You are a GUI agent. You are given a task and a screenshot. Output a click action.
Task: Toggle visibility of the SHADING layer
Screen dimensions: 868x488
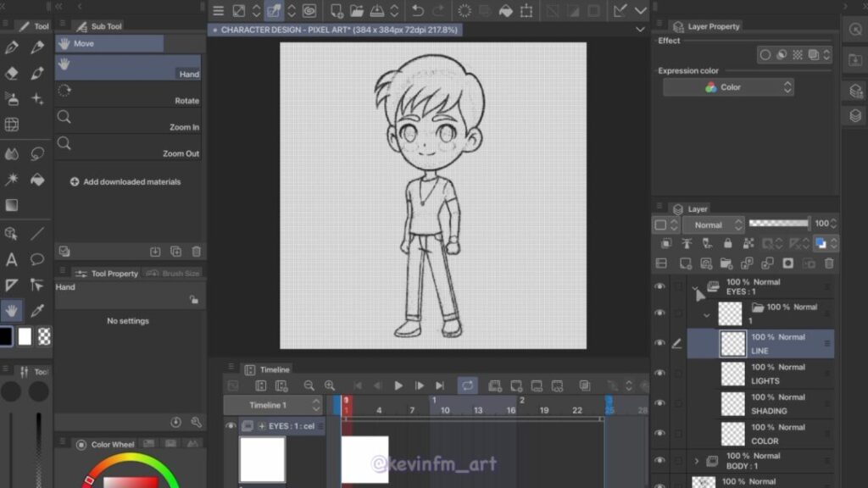tap(659, 403)
